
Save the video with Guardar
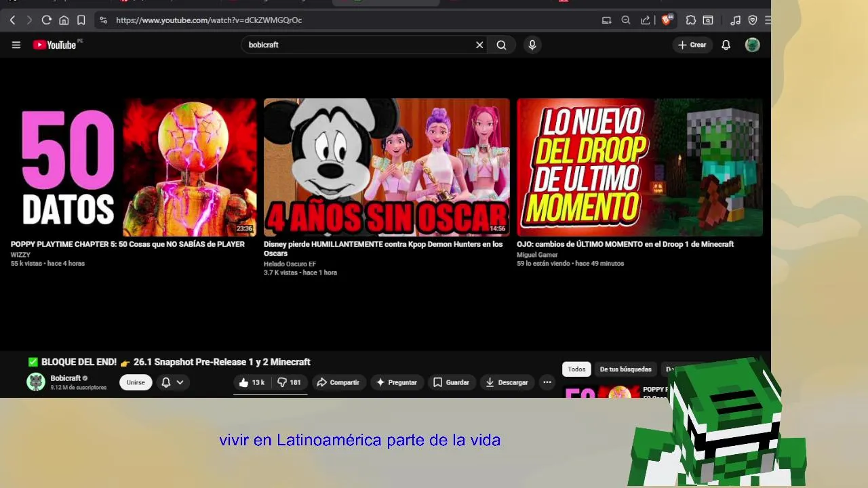(x=452, y=382)
